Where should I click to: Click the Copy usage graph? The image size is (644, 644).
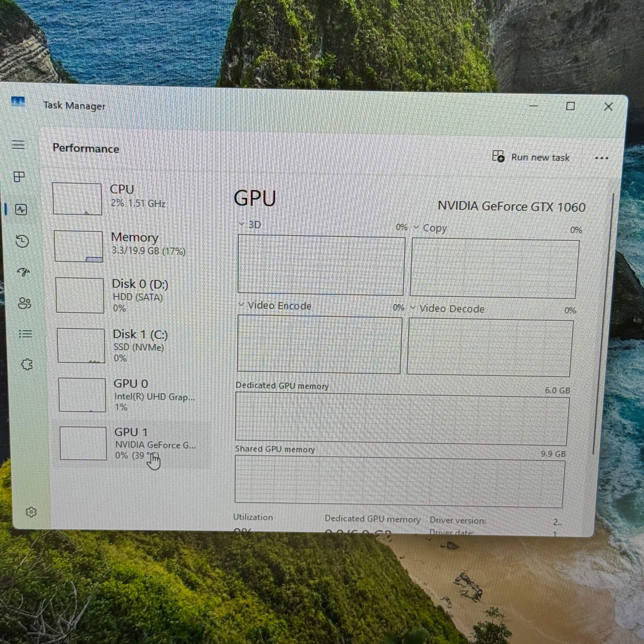495,268
